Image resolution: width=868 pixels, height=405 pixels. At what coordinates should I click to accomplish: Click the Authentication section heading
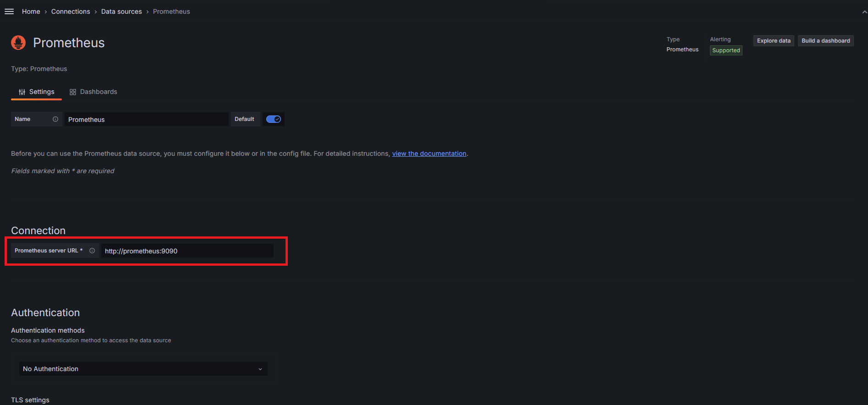tap(45, 312)
